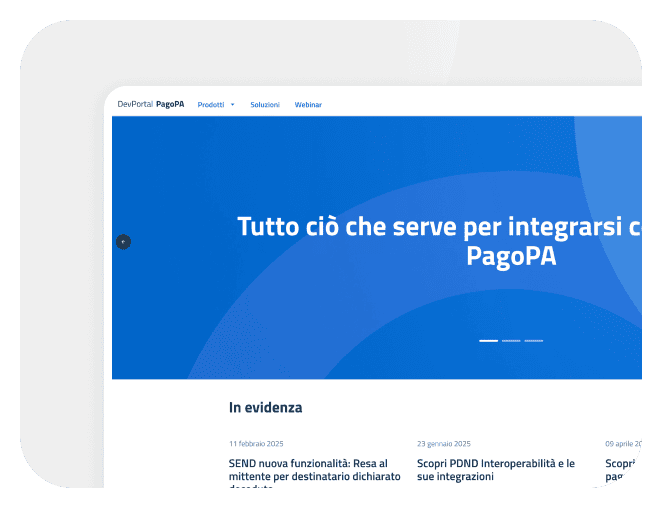
Task: Open the Webinar section
Action: pyautogui.click(x=308, y=104)
